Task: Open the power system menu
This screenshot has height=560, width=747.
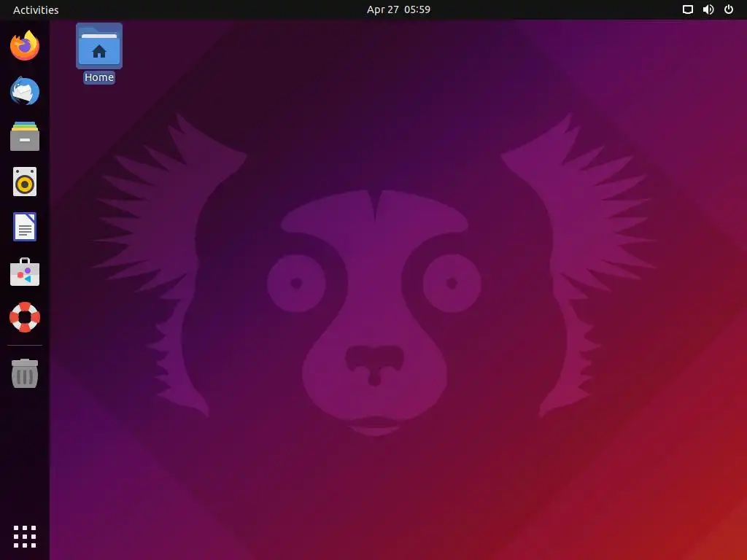Action: 729,9
